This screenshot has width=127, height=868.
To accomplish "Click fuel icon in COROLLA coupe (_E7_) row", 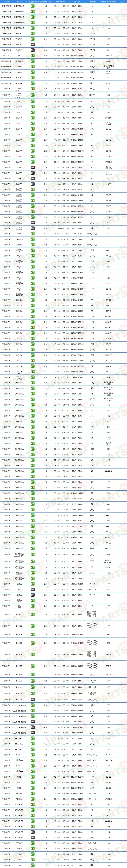I will pos(33,555).
